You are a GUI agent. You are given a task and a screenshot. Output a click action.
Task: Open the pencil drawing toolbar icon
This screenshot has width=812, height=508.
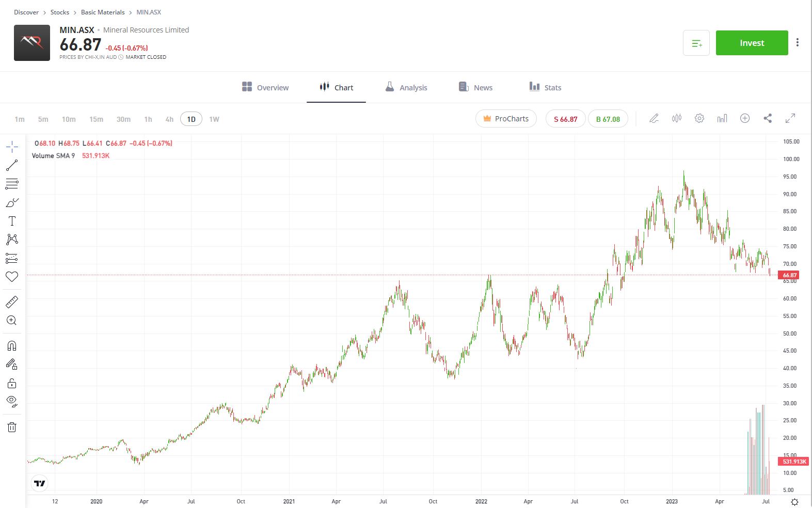point(654,118)
